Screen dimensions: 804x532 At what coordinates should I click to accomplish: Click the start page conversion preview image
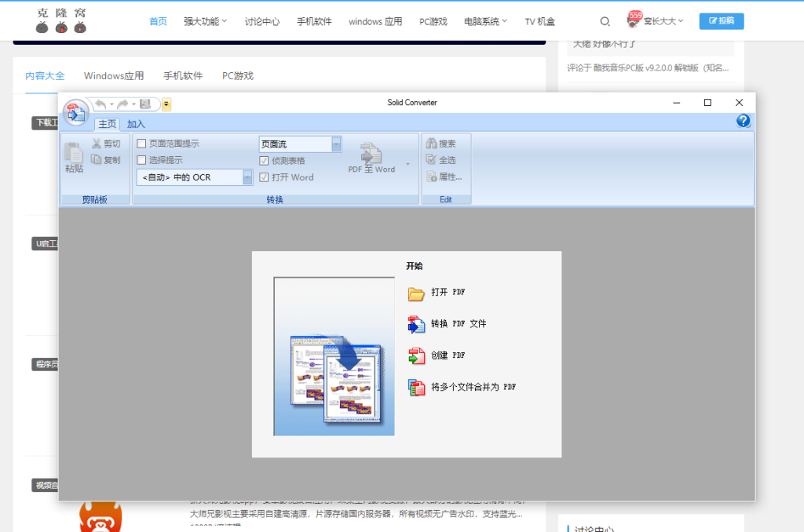coord(334,356)
